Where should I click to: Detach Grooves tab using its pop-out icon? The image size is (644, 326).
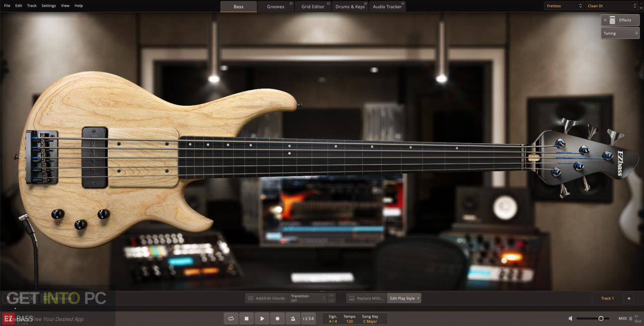(291, 4)
